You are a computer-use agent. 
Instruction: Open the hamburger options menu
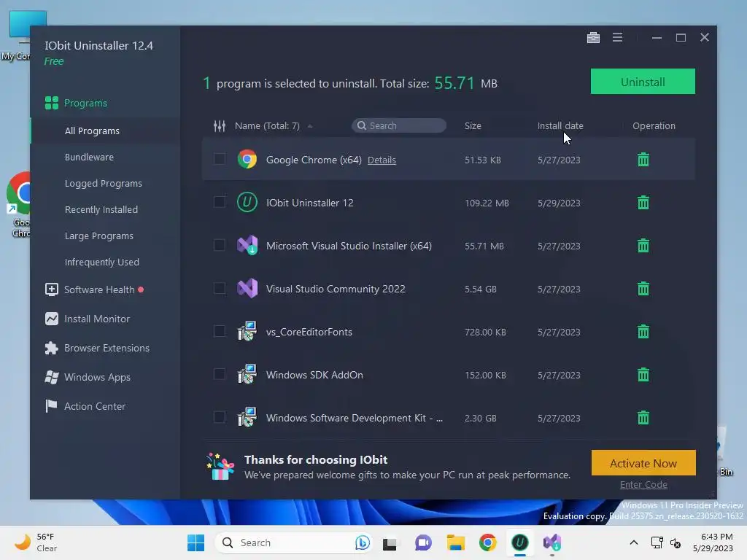pos(617,37)
